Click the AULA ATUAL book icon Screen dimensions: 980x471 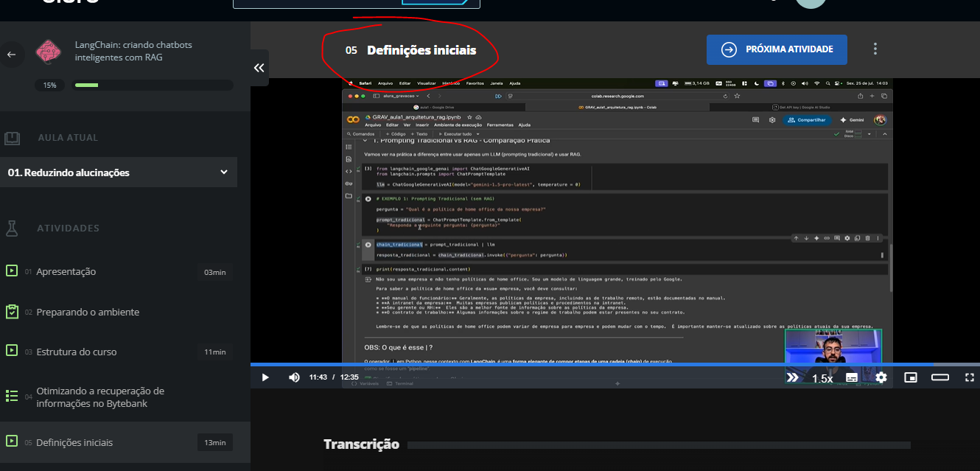click(12, 138)
